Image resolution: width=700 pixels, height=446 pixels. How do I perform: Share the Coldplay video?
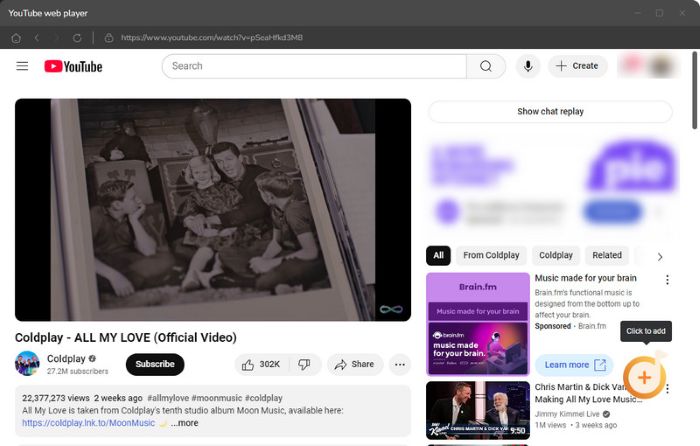pyautogui.click(x=355, y=364)
